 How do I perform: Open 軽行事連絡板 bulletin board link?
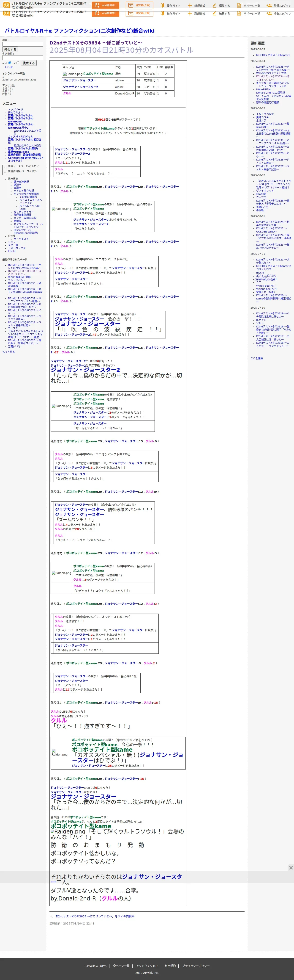coord(21,182)
